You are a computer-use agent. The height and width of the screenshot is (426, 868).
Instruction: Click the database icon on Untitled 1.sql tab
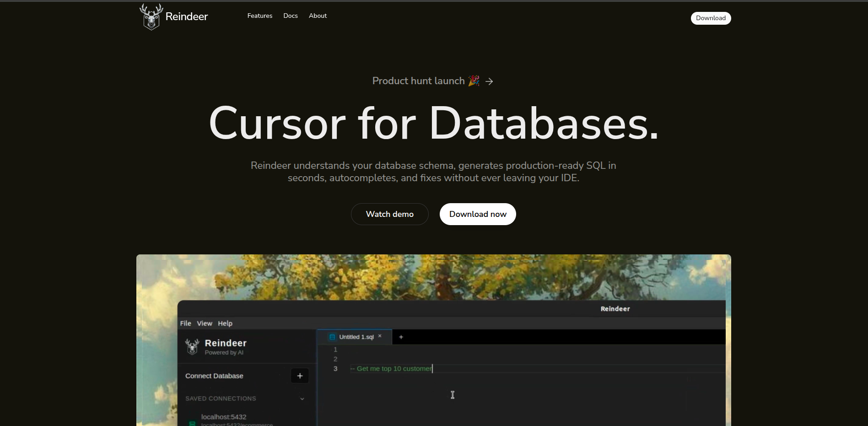332,337
